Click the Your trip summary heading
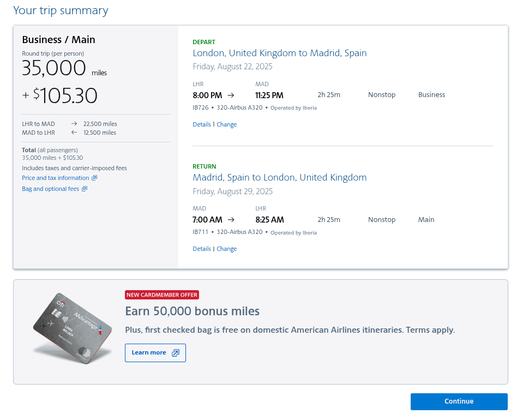Viewport: 523px width, 420px height. [x=61, y=10]
